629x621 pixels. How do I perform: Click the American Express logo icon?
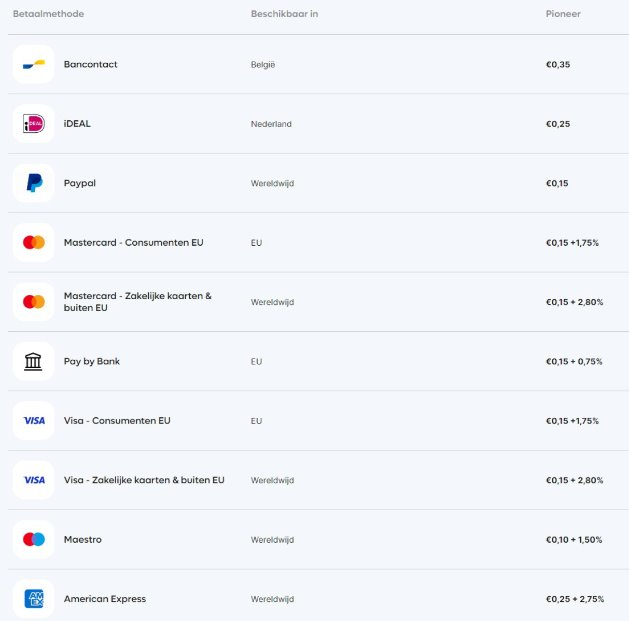(33, 599)
